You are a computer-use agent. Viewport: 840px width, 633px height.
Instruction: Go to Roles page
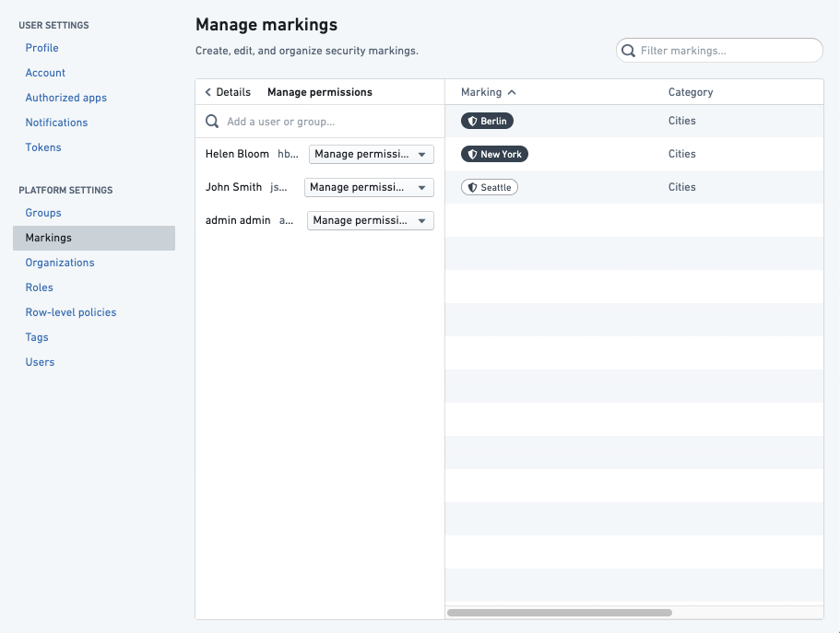coord(39,287)
